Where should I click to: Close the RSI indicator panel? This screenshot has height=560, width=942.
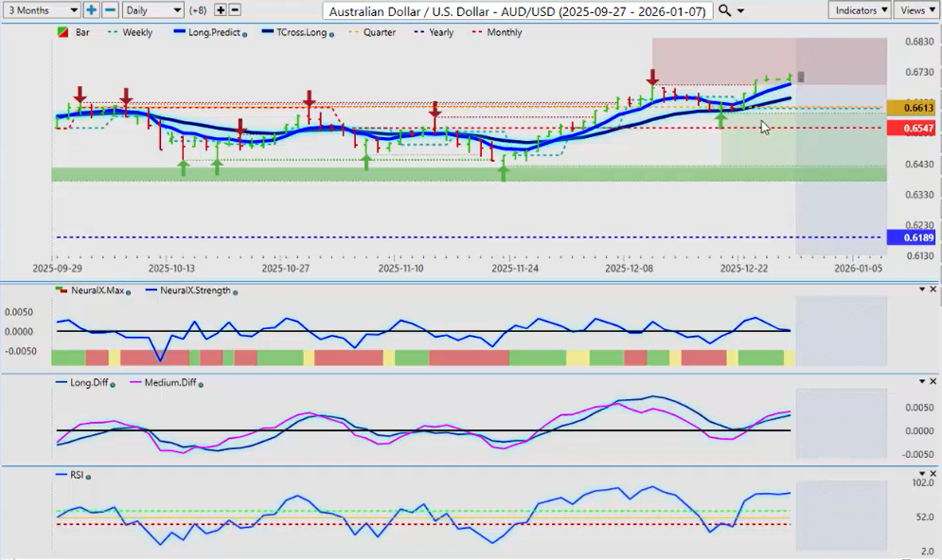[x=933, y=472]
